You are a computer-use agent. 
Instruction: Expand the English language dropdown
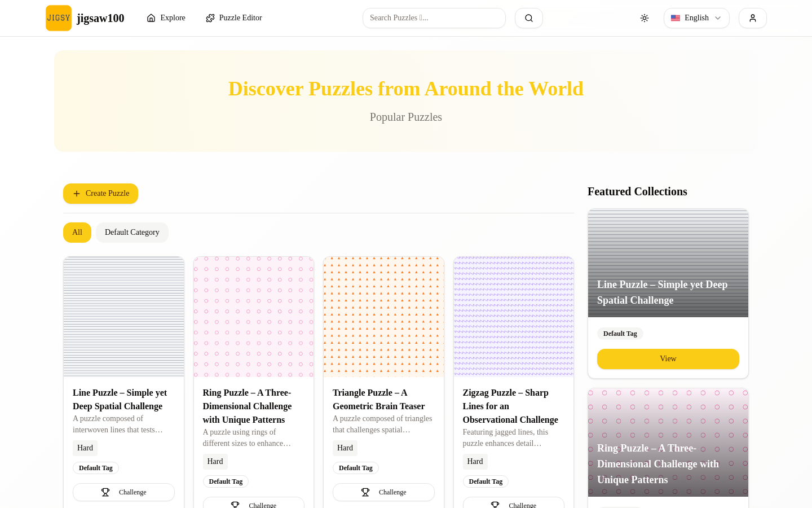click(x=696, y=18)
